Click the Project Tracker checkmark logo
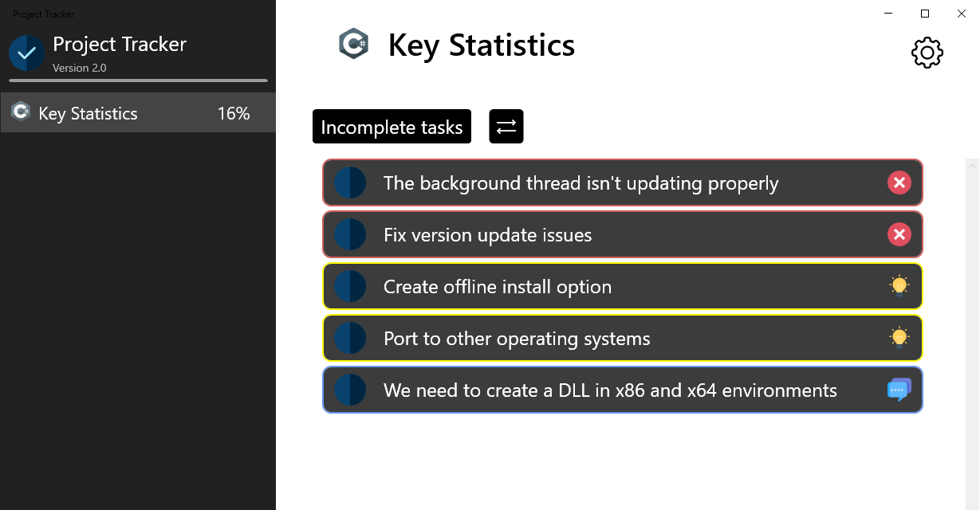The image size is (980, 510). pyautogui.click(x=26, y=53)
